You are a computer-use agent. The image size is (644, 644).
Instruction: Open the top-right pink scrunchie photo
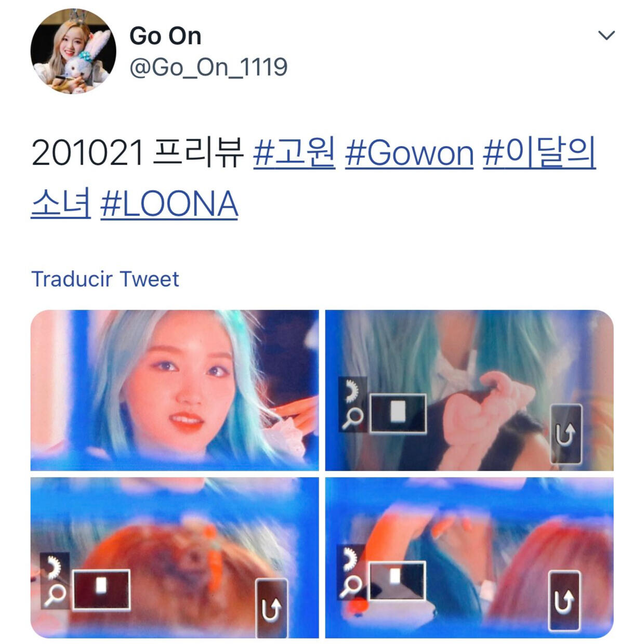pos(469,390)
